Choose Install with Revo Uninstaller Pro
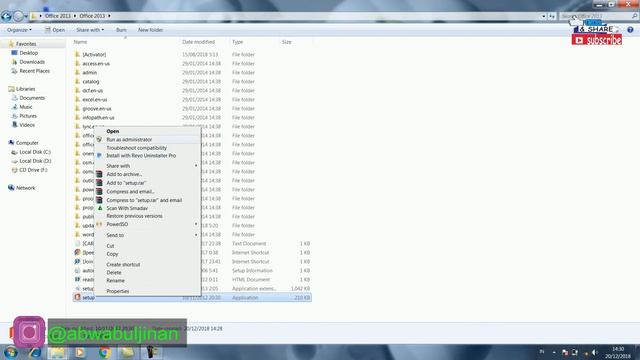640x360 pixels. pos(141,156)
